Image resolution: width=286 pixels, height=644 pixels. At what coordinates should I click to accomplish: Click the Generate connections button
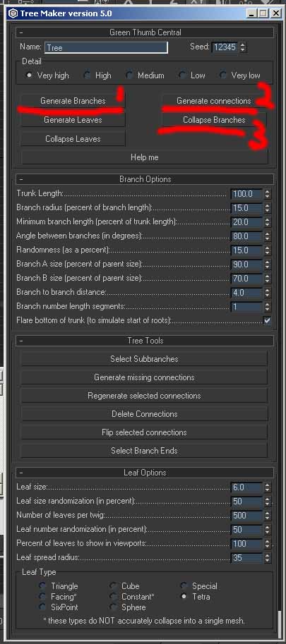point(214,101)
